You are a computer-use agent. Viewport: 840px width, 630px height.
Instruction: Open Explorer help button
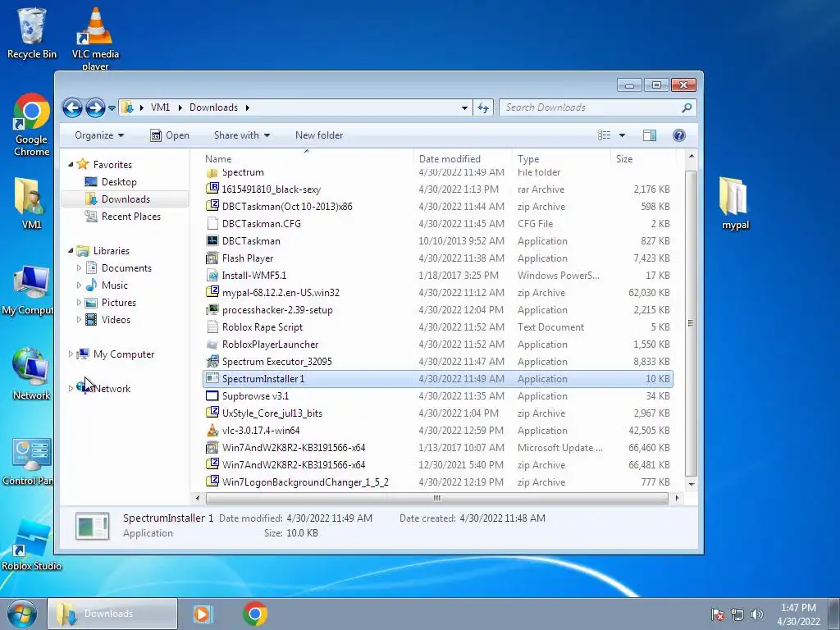click(x=678, y=135)
